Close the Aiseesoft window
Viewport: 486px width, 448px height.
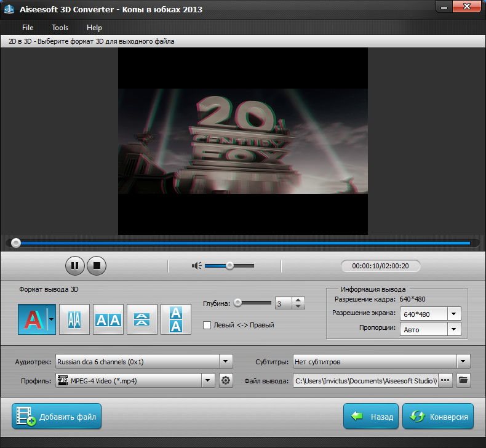tap(467, 7)
